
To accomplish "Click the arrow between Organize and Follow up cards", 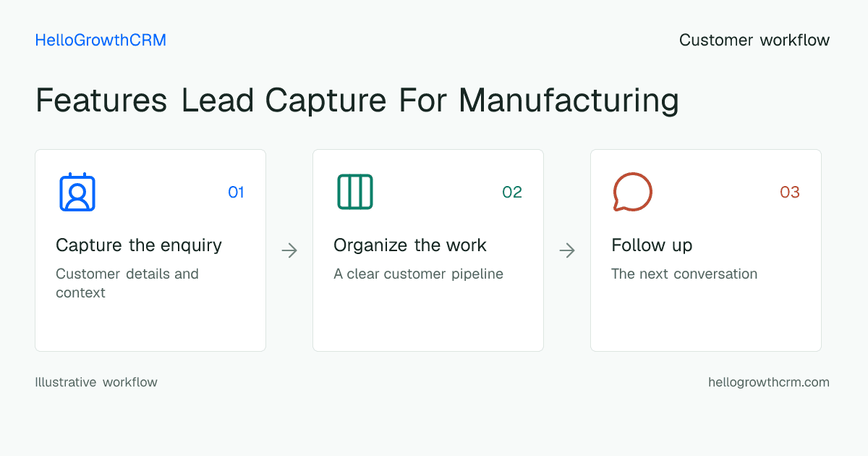I will coord(567,250).
